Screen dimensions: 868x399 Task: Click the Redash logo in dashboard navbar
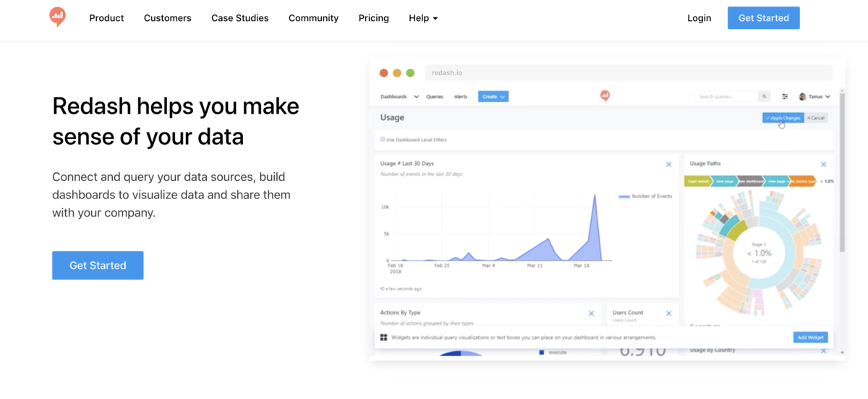tap(605, 96)
